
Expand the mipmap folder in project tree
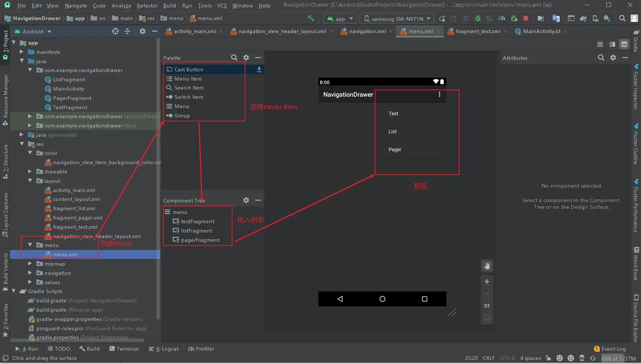click(x=30, y=264)
